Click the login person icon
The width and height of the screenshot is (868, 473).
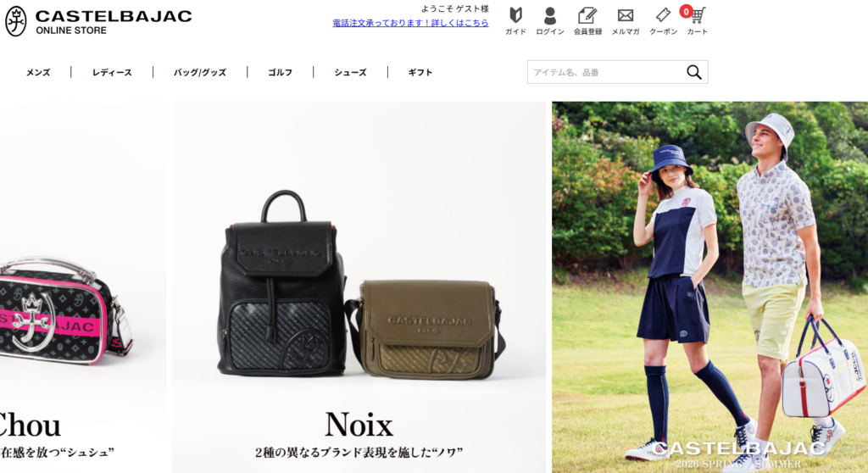549,15
